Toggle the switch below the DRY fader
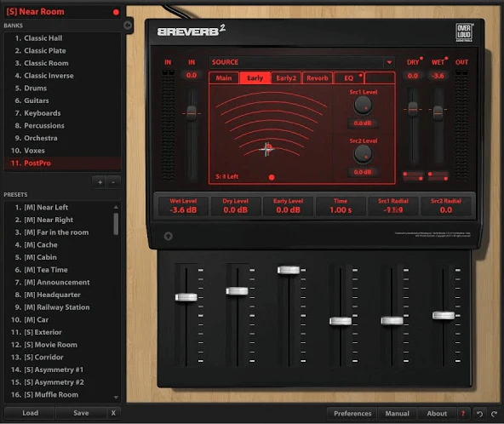Viewport: 504px width, 424px height. 413,176
